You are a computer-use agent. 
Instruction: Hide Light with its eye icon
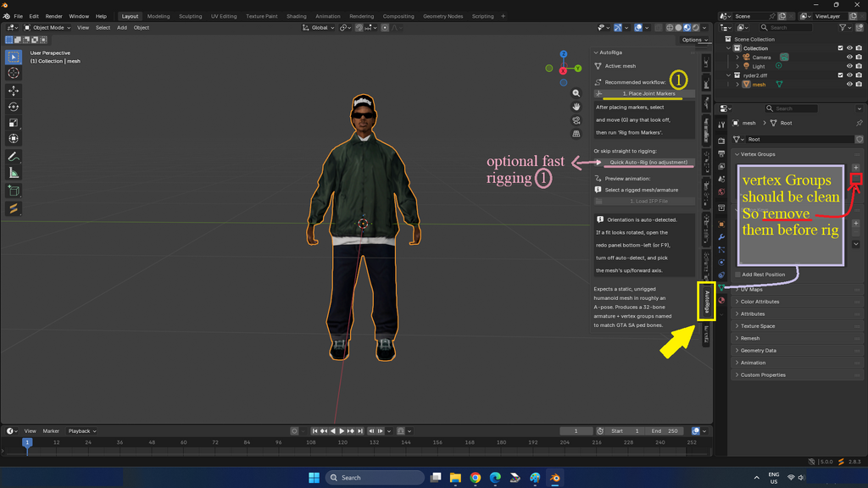click(x=849, y=66)
